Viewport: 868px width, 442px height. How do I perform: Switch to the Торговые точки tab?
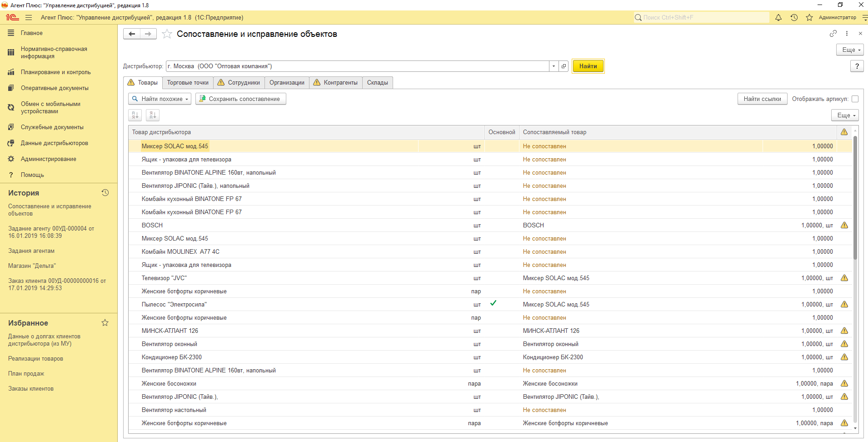[x=188, y=82]
